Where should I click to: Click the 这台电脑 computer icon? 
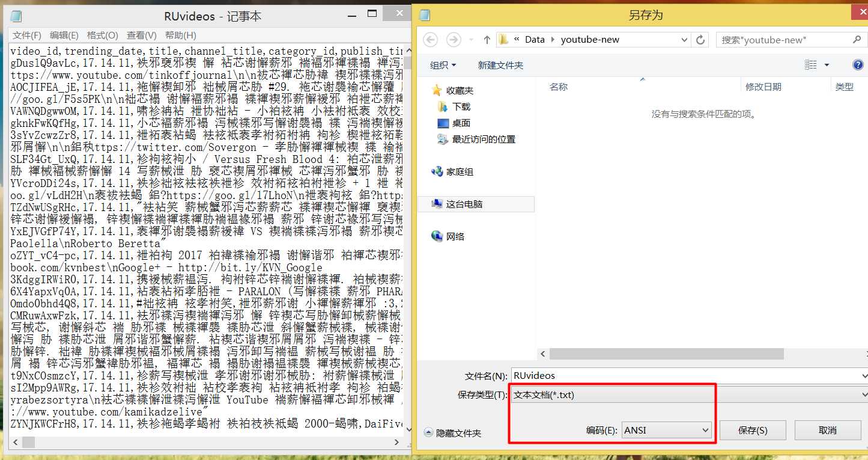pos(437,204)
